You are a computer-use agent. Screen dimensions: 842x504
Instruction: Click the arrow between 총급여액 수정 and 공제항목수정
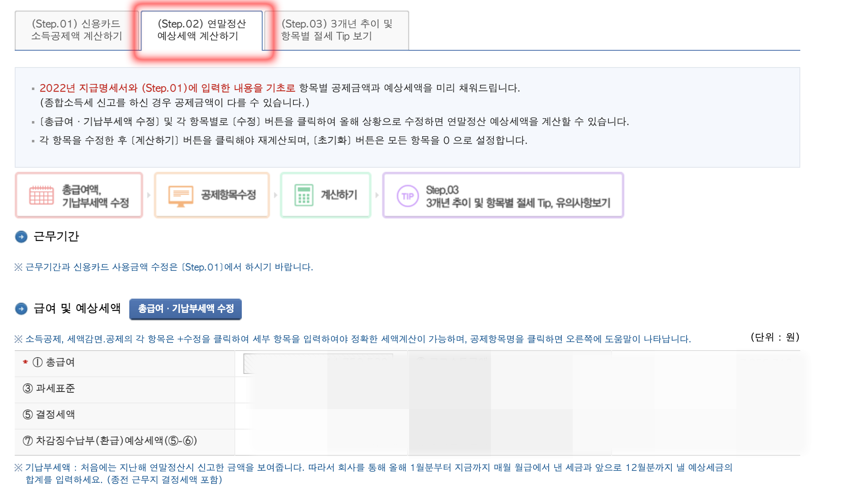pos(148,196)
